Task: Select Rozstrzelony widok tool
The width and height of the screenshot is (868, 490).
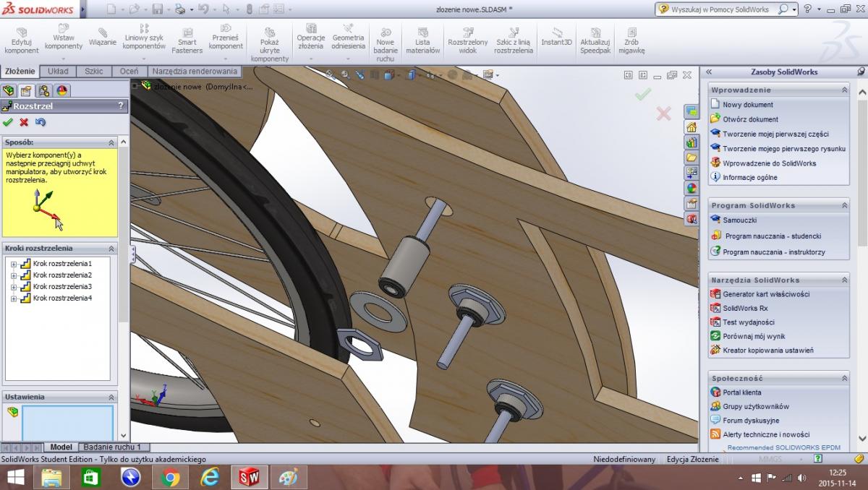Action: (467, 41)
